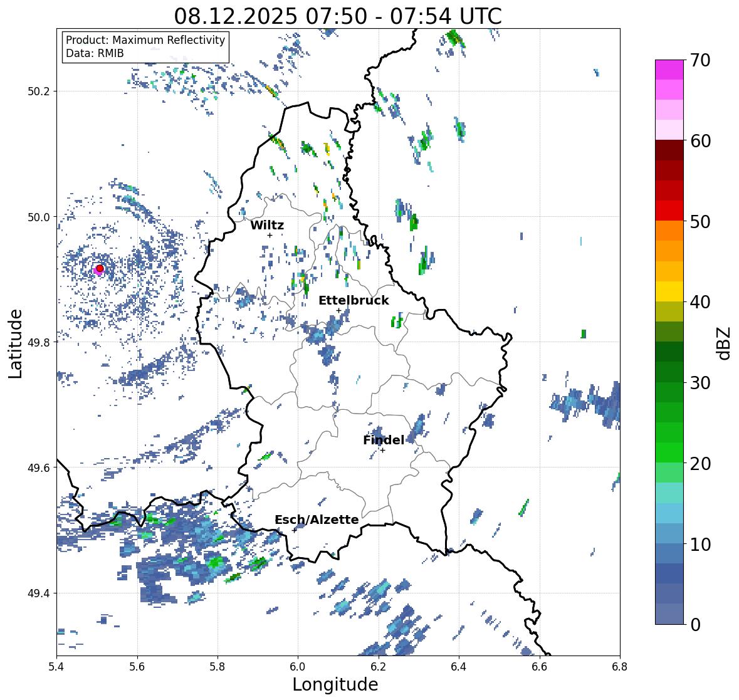Click the 50.2 latitude tick label
Viewport: 739px width, 700px height.
coord(40,91)
